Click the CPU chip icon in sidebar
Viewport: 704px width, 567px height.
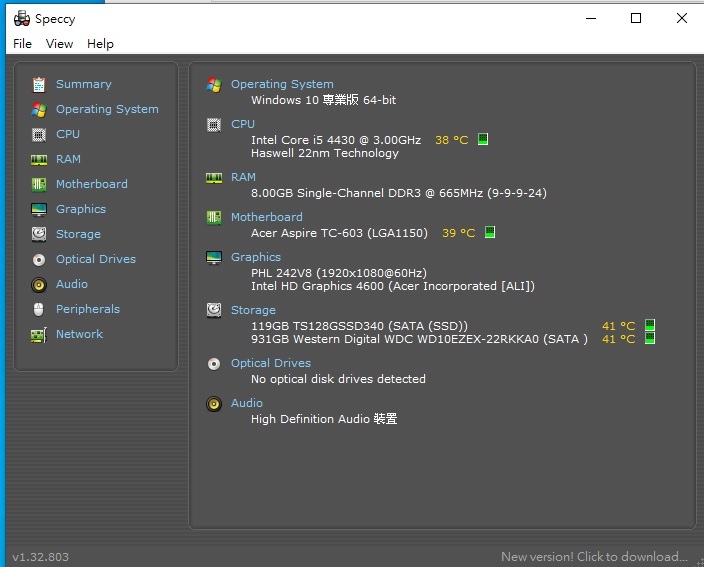39,134
